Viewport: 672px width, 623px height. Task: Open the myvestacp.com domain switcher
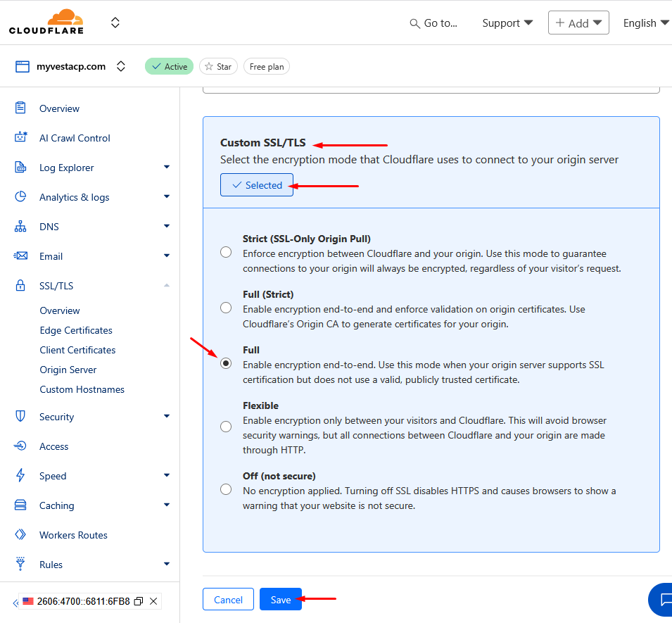121,66
